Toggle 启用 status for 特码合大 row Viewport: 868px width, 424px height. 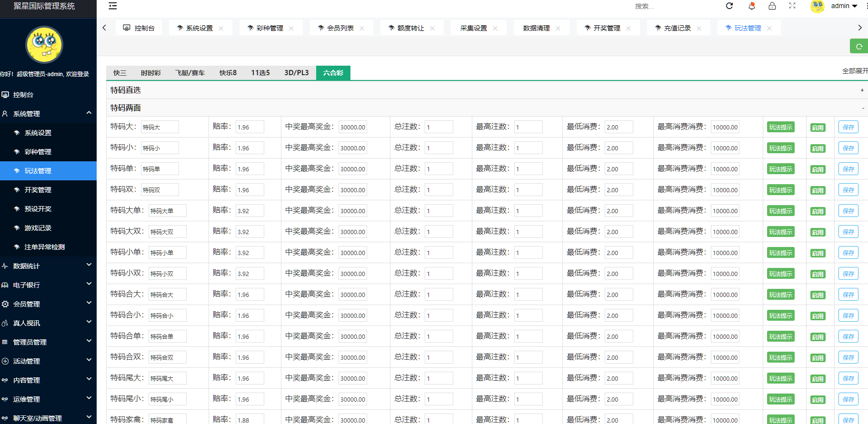point(818,295)
